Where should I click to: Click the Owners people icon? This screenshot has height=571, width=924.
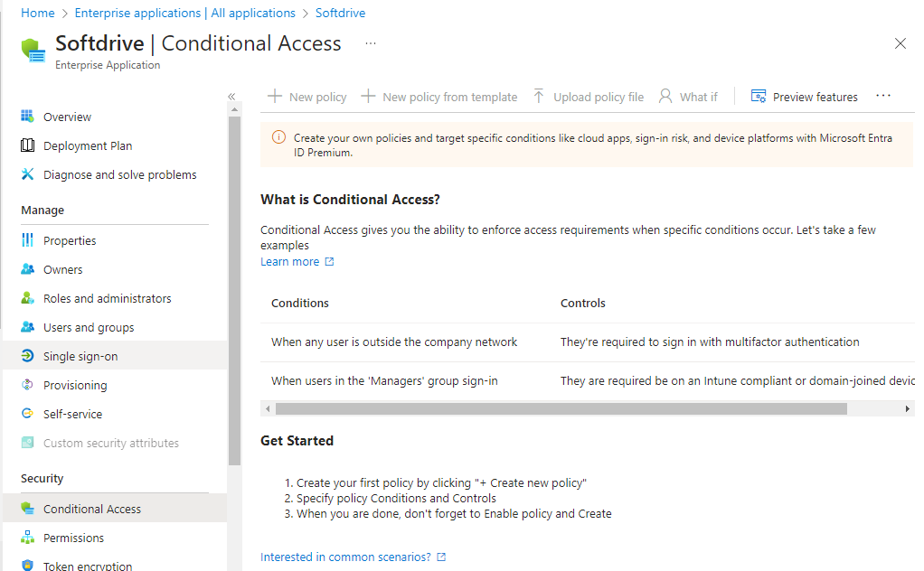pos(27,268)
